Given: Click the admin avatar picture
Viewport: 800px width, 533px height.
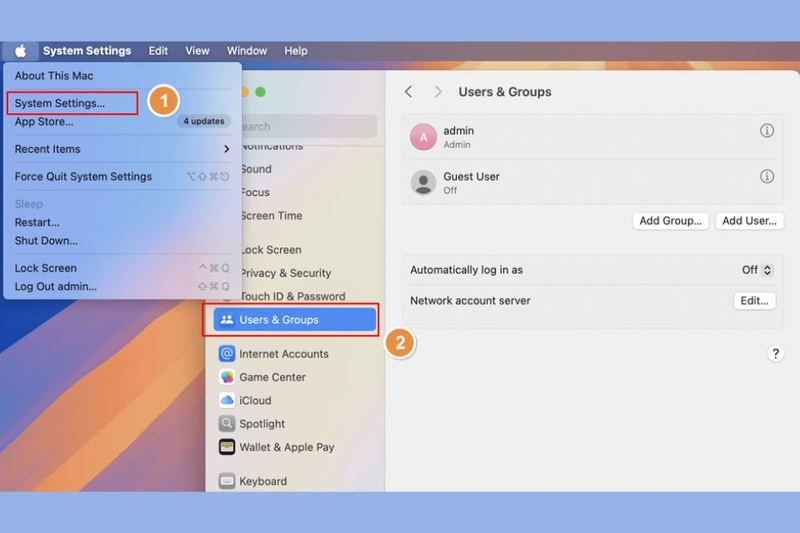Looking at the screenshot, I should coord(423,137).
